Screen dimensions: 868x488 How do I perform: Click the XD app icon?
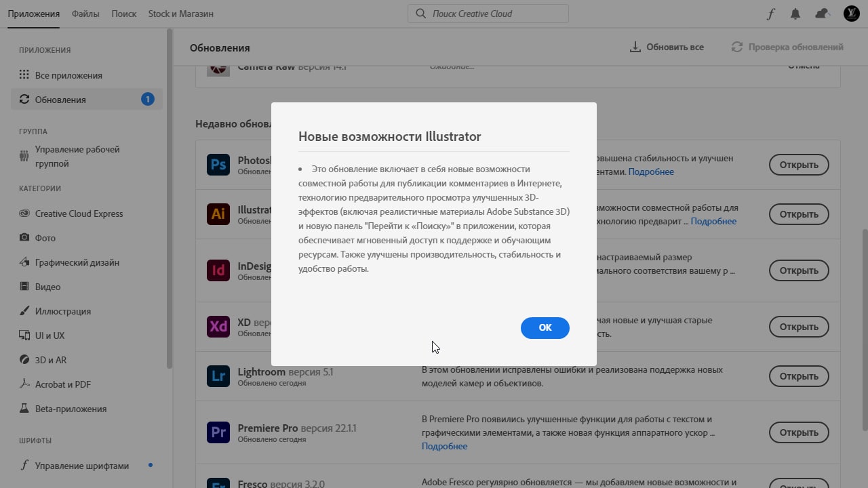(x=218, y=327)
